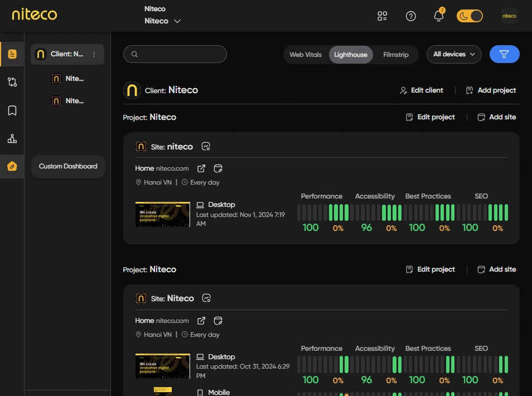Open the leaderboard podium icon in sidebar
This screenshot has height=396, width=532.
click(x=12, y=138)
